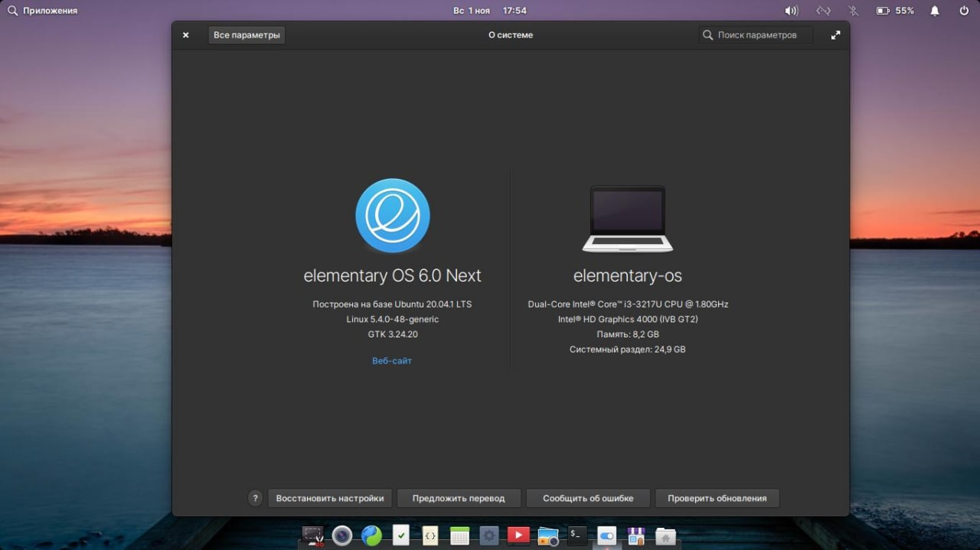The width and height of the screenshot is (980, 550).
Task: Click the Память: 8,2 GB text
Action: 628,334
